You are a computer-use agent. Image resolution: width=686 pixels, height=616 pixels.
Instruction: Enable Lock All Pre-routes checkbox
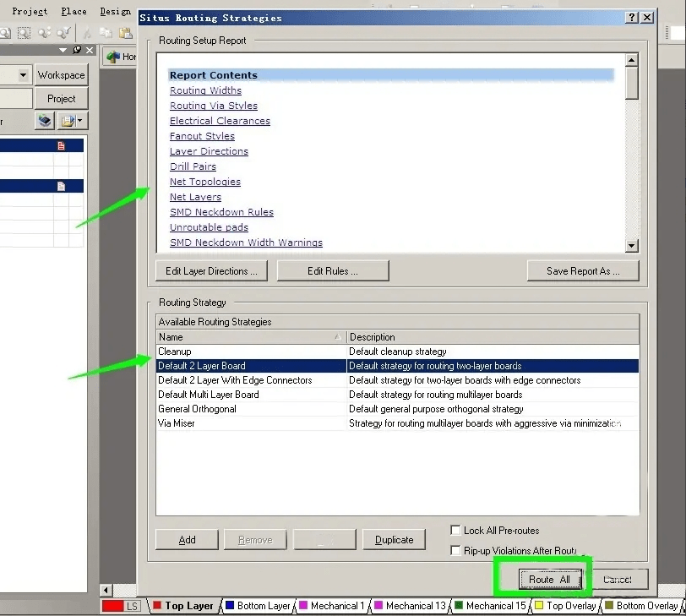(455, 531)
